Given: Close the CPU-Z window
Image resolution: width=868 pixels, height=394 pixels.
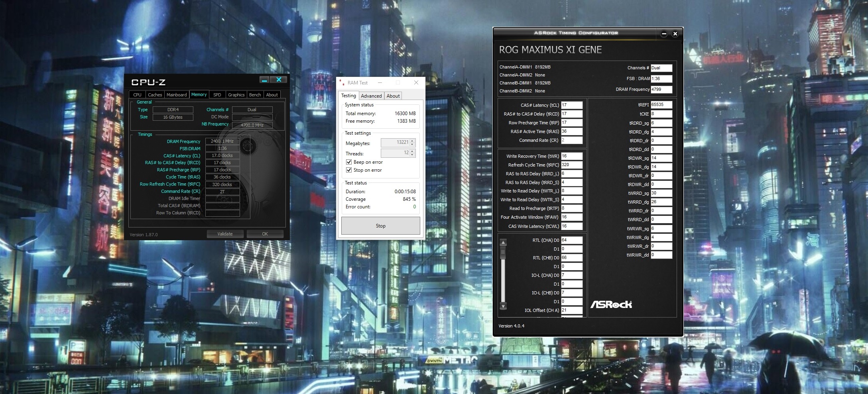Looking at the screenshot, I should tap(279, 80).
